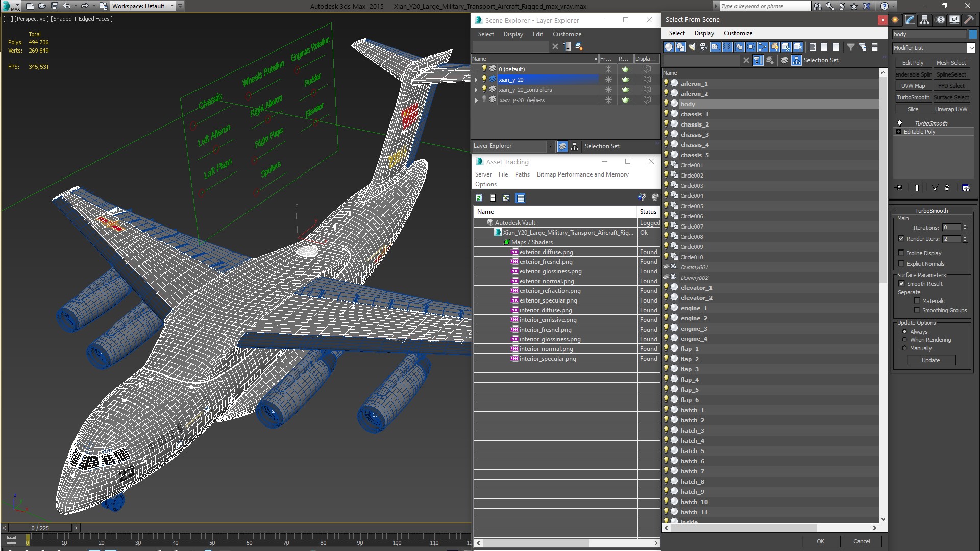Toggle Display Lights filter in Select From Scene

click(x=692, y=47)
